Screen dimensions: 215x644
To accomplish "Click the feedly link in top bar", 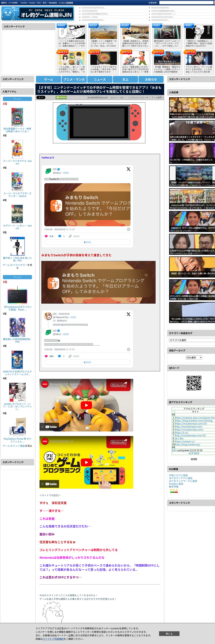I will (x=32, y=3).
